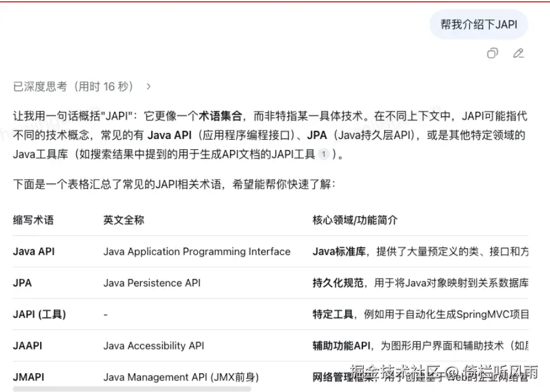Click the horizontal scrollbar under the table
550x392 pixels.
click(132, 389)
